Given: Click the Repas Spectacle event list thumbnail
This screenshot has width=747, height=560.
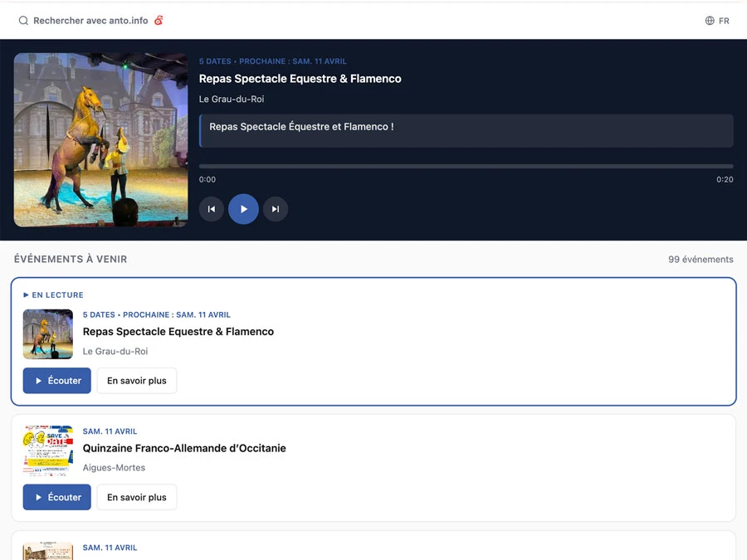Looking at the screenshot, I should coord(48,334).
